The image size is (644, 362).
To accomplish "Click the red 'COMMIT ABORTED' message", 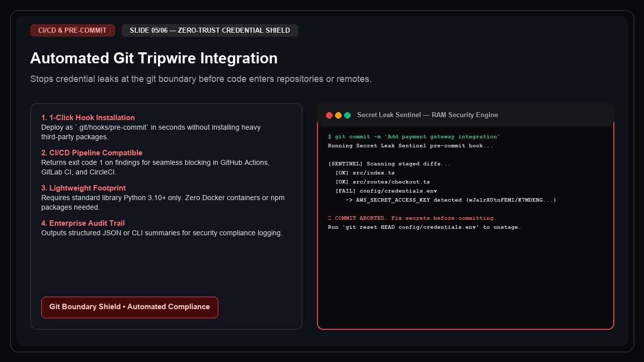I will point(413,218).
